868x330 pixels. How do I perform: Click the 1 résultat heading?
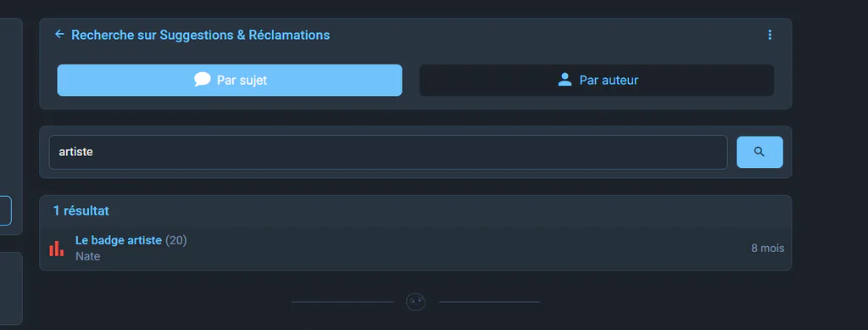pyautogui.click(x=81, y=211)
